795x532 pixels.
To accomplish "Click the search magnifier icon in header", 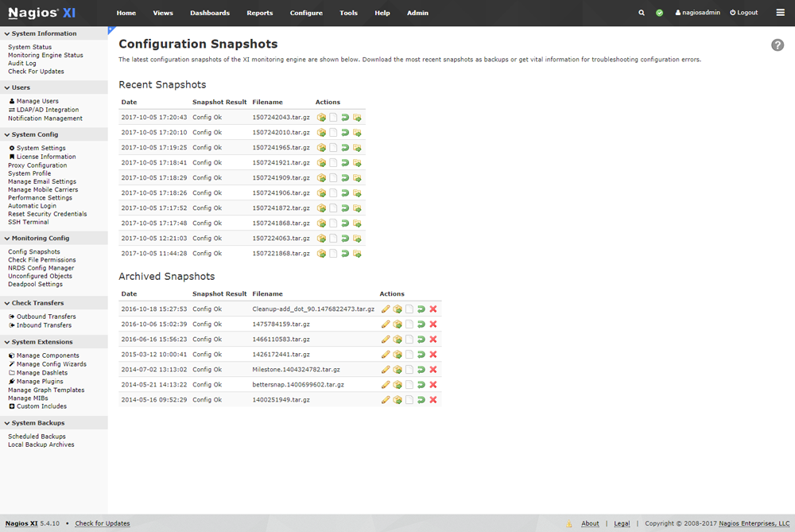I will [642, 13].
